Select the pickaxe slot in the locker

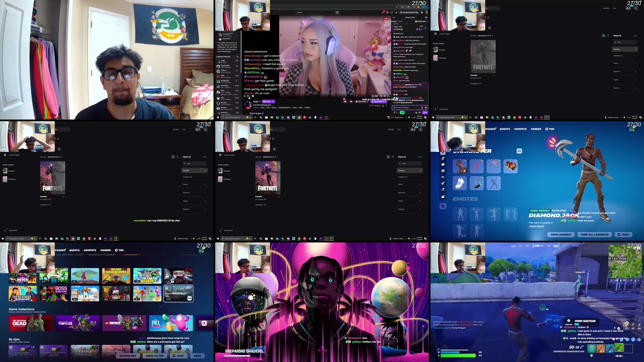point(493,166)
